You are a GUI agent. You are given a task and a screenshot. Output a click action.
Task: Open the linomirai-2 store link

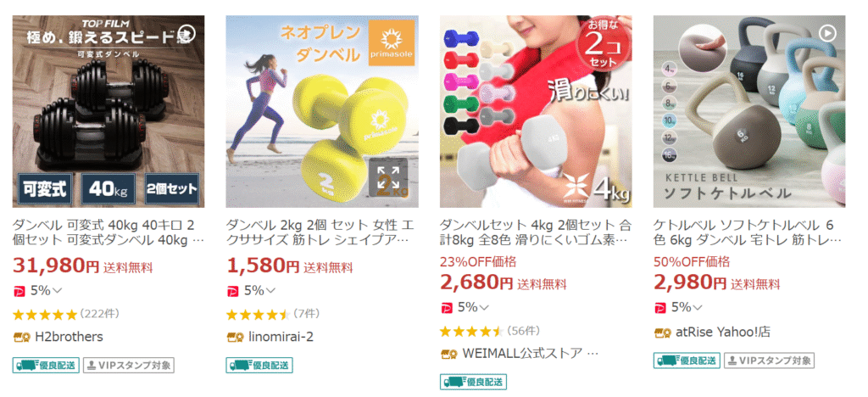tap(281, 337)
